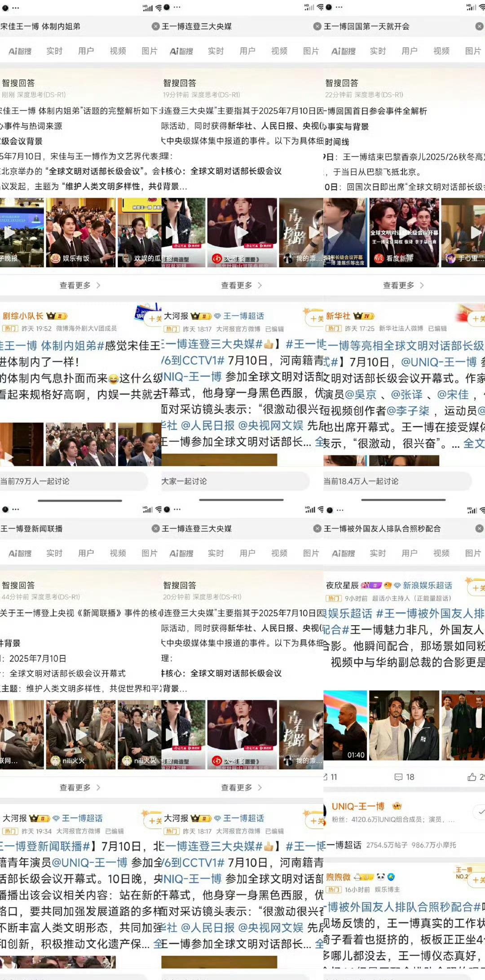View the two-men photo in 夜欣星辰 post
The image size is (485, 980).
click(404, 725)
